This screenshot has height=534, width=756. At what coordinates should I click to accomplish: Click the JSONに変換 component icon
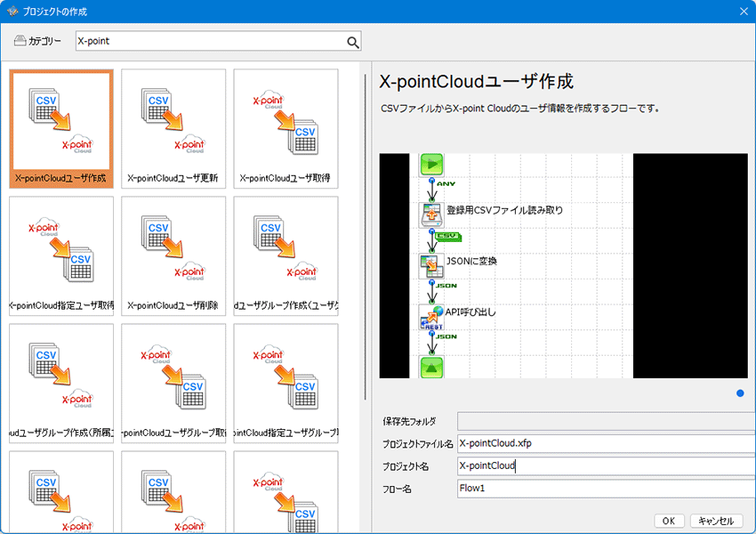pyautogui.click(x=431, y=266)
